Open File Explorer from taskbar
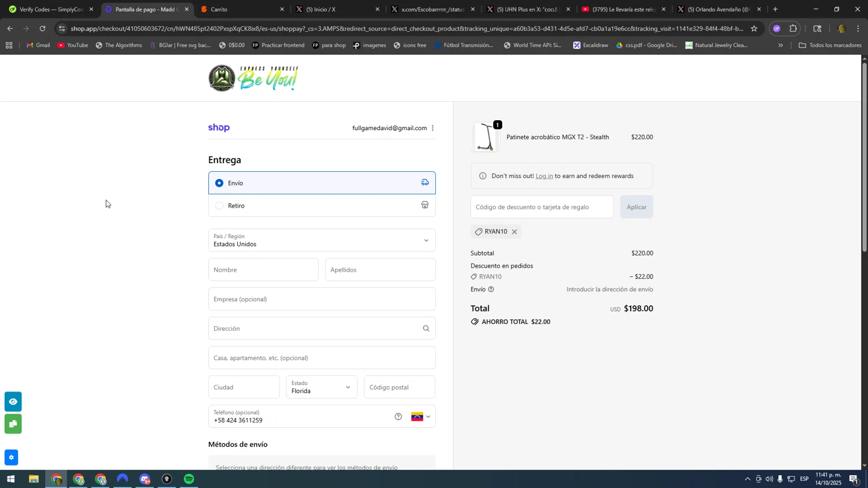This screenshot has width=868, height=488. (x=34, y=479)
